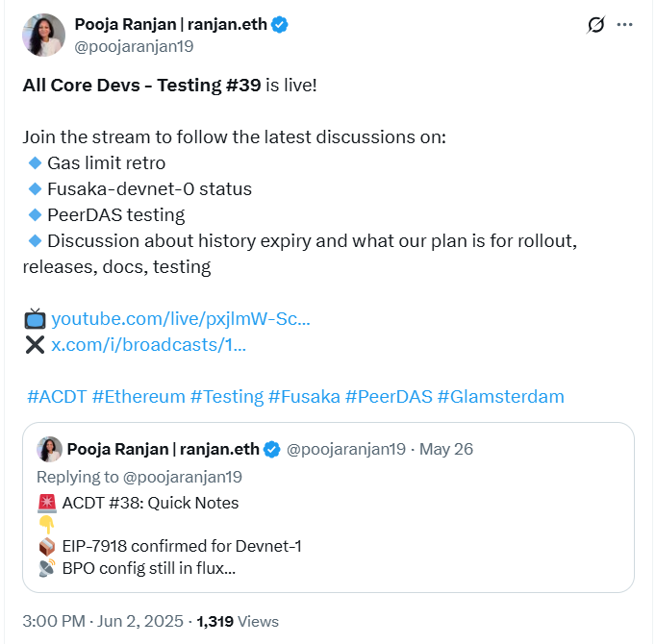The width and height of the screenshot is (656, 644).
Task: Click the 1,319 Views count
Action: [x=237, y=622]
